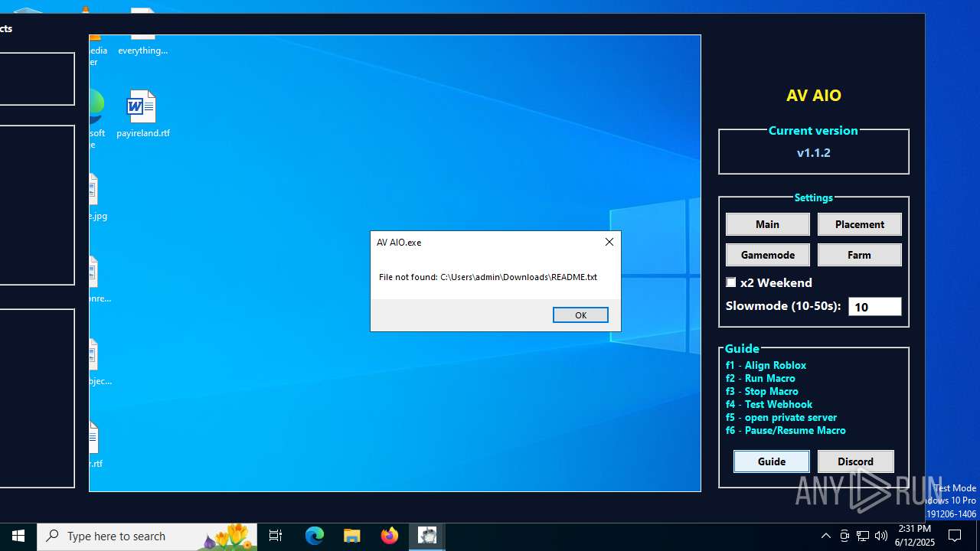
Task: Click the taskbar clock showing 2:31 PM
Action: [915, 536]
